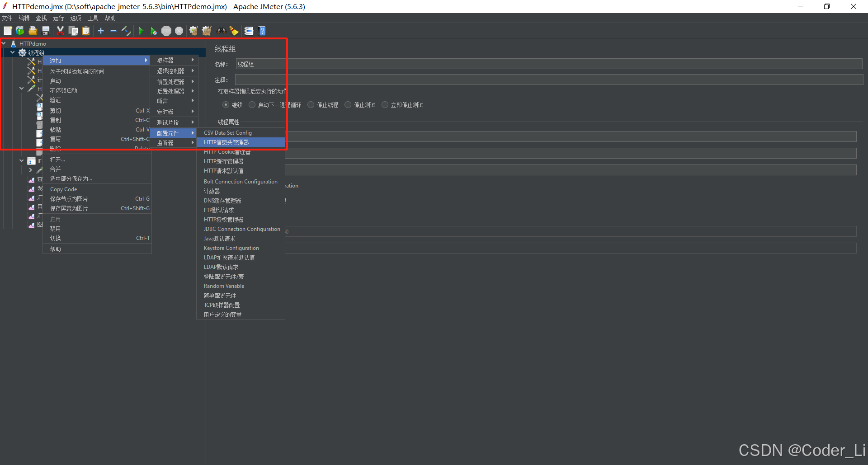The height and width of the screenshot is (465, 868).
Task: Click the Collapse all minus icon
Action: tap(113, 31)
